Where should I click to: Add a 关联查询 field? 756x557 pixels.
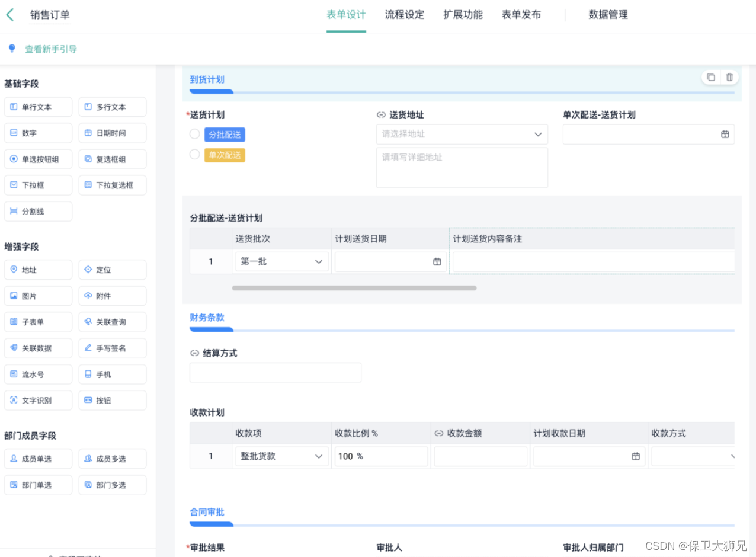click(x=113, y=322)
